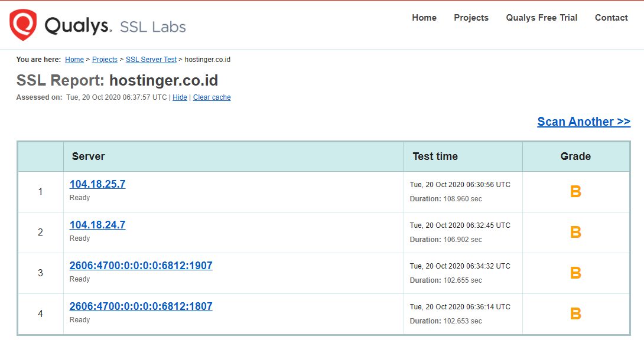Screen dimensions: 644x340
Task: Click the Grade B for server 104.18.24.7
Action: (575, 232)
